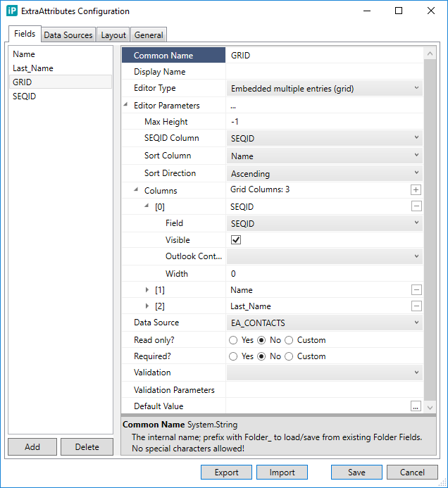Click the Delete field button

click(x=87, y=447)
